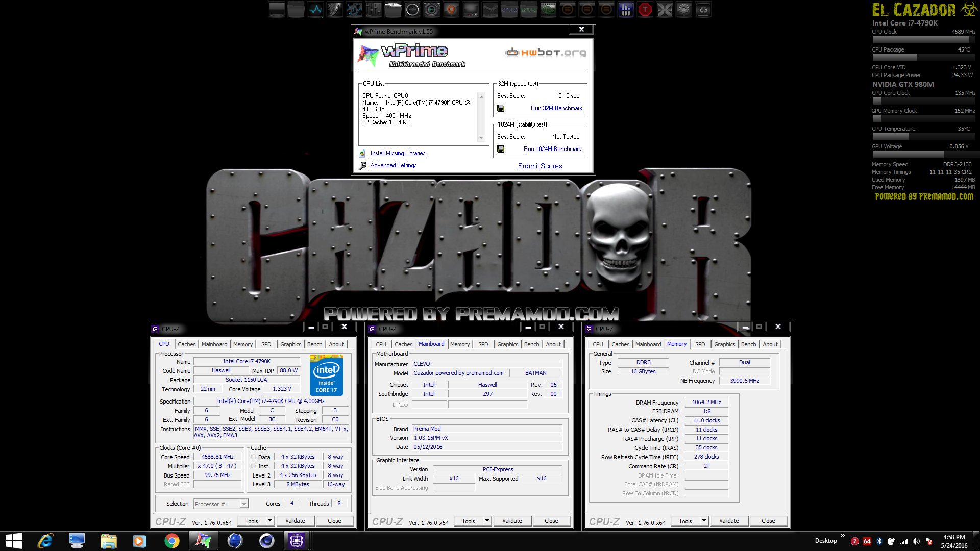
Task: Open SPD tab in the middle CPU-Z window
Action: (x=483, y=344)
